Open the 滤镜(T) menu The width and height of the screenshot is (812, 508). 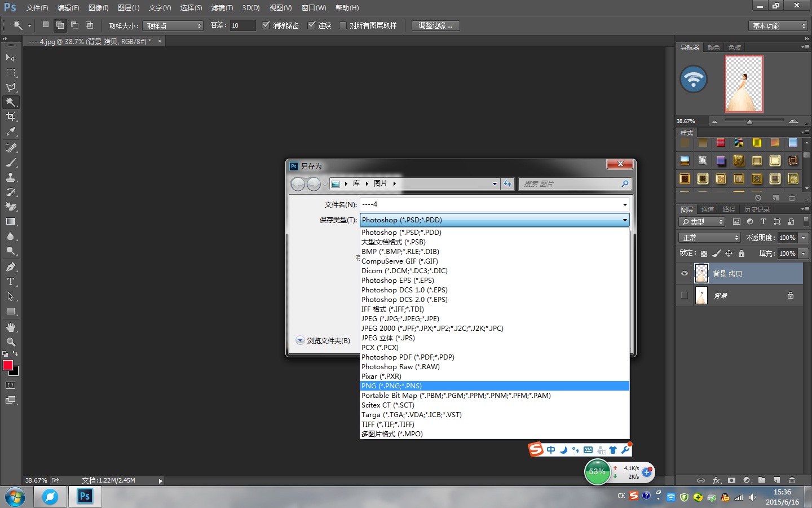222,8
